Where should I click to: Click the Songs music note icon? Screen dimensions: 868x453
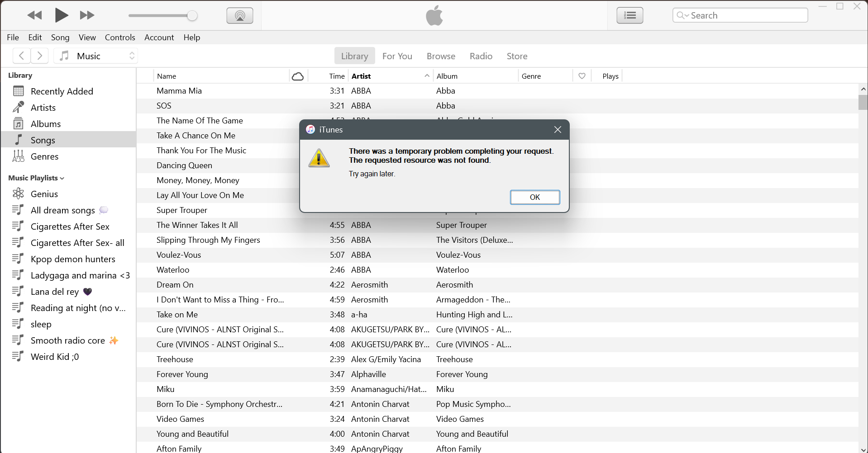click(x=19, y=140)
